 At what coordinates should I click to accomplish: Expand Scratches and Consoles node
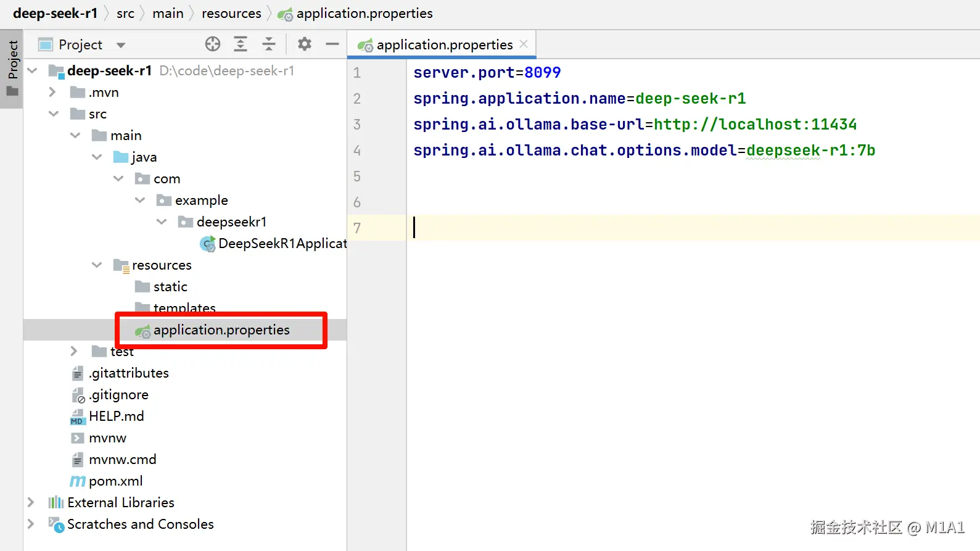31,524
